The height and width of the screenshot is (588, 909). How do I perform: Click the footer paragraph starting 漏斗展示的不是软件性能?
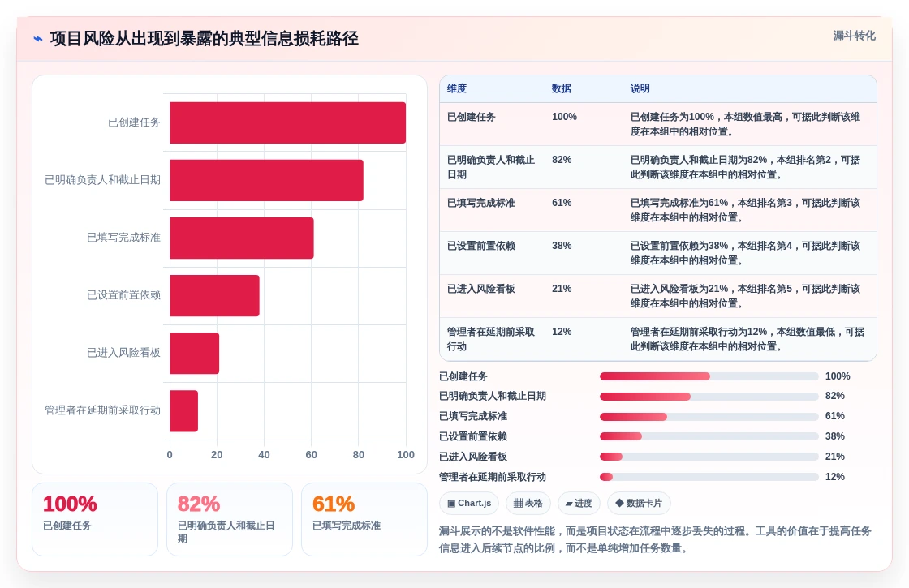pyautogui.click(x=655, y=539)
